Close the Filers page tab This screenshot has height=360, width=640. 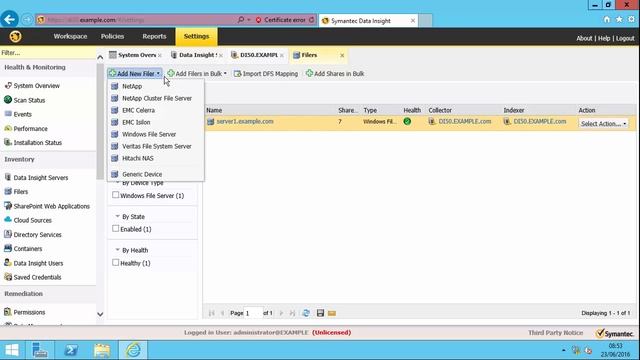342,55
